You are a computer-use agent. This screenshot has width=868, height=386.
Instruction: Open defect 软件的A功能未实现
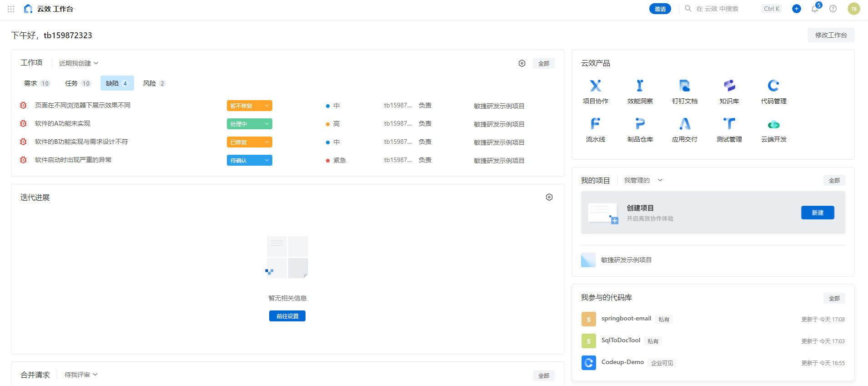click(62, 123)
